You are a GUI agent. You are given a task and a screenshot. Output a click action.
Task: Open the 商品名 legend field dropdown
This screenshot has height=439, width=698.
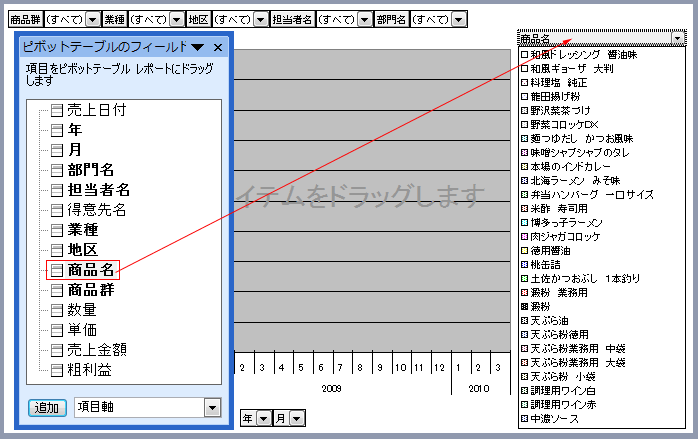click(679, 38)
